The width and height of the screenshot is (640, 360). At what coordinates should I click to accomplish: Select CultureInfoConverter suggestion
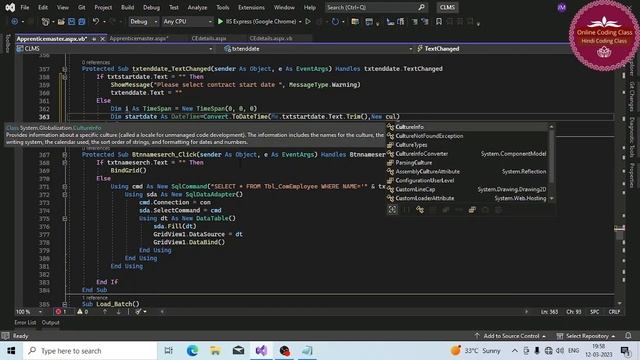point(467,154)
